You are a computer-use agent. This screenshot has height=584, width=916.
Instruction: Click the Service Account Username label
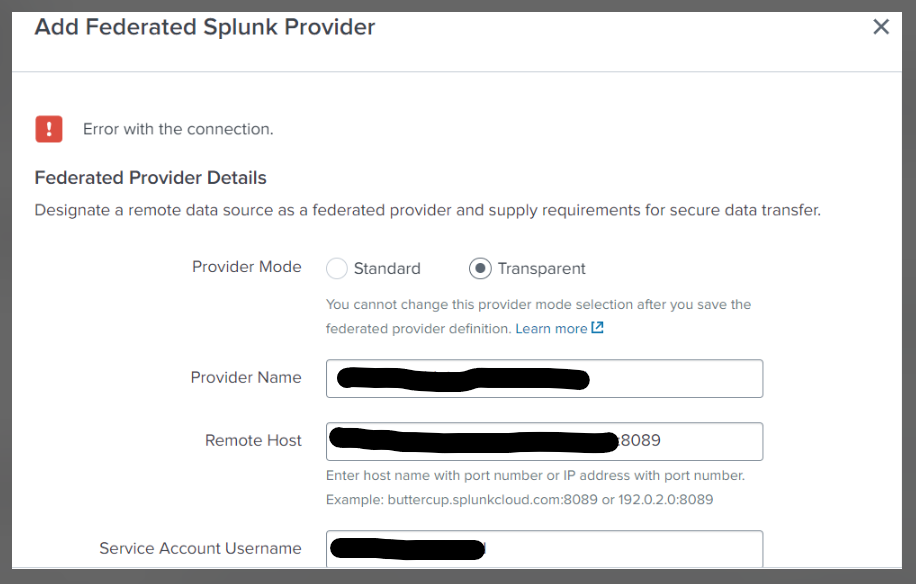click(200, 548)
